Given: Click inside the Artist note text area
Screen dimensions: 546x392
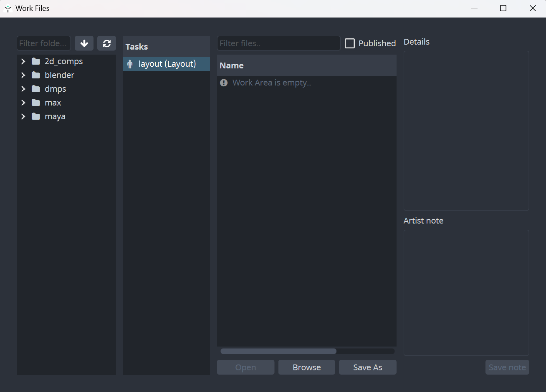Looking at the screenshot, I should (x=466, y=292).
